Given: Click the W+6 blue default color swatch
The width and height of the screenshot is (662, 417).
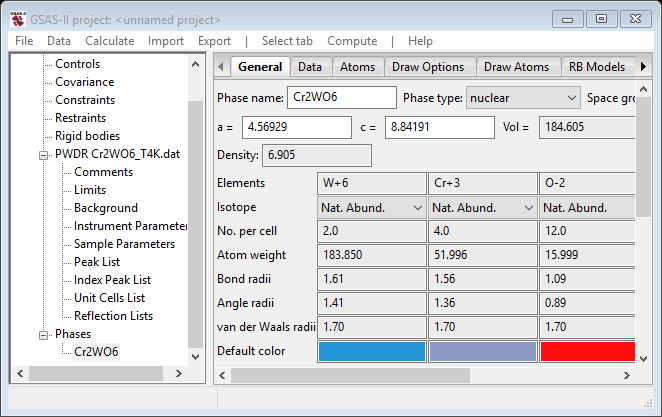Looking at the screenshot, I should pyautogui.click(x=372, y=352).
